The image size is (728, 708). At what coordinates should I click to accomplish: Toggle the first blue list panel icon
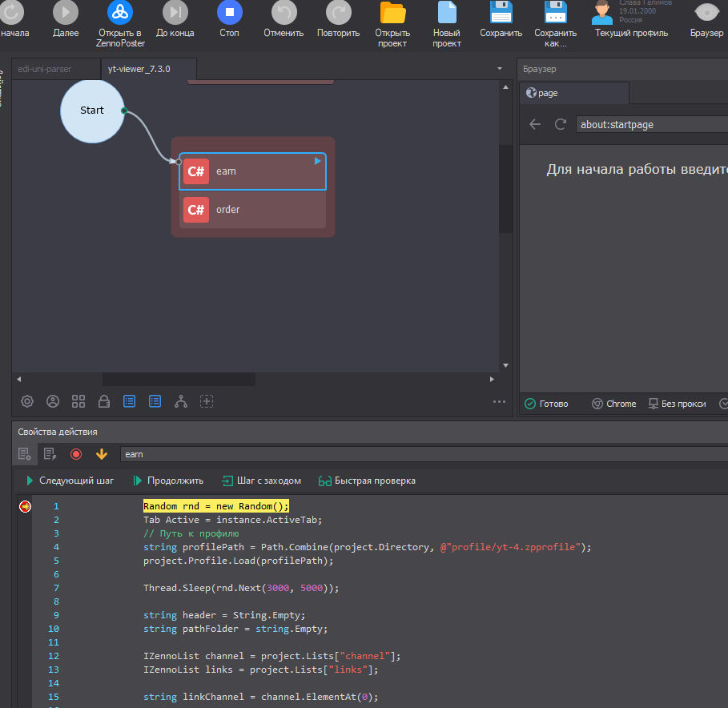point(130,401)
